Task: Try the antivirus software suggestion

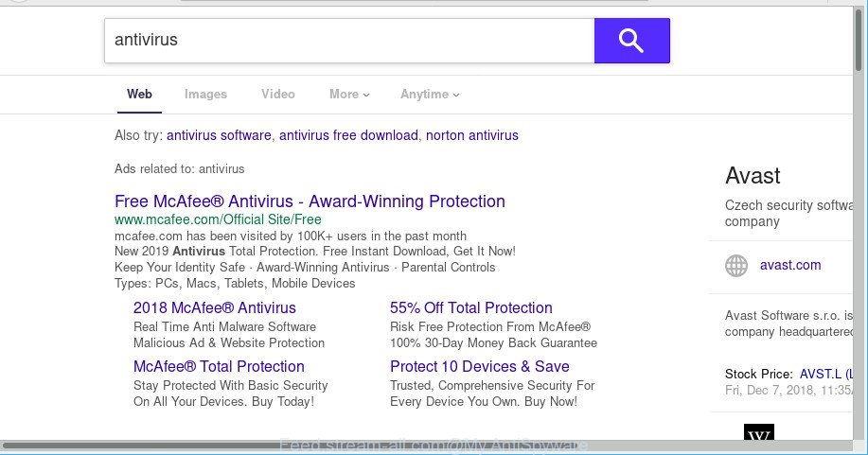Action: (x=220, y=135)
